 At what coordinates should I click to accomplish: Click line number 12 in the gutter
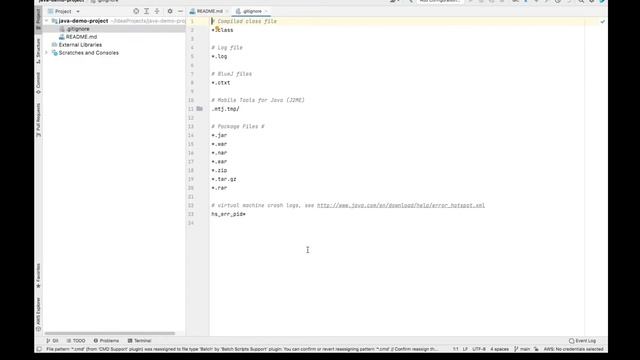point(191,118)
